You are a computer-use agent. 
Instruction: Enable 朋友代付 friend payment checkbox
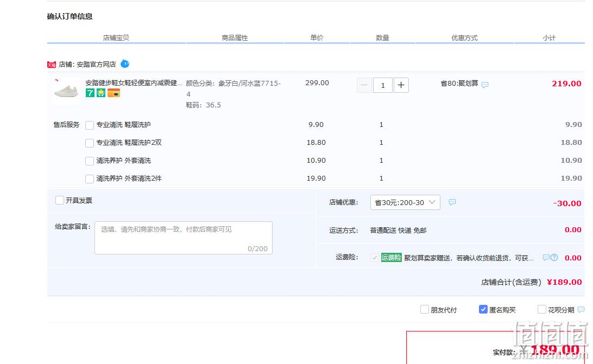pos(425,310)
